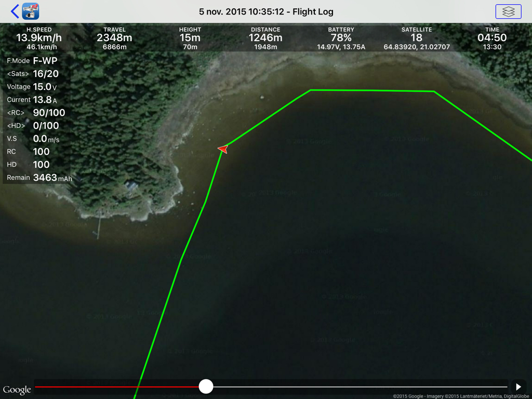The height and width of the screenshot is (399, 532).
Task: Tap the BATTERY 78% indicator
Action: tap(341, 38)
